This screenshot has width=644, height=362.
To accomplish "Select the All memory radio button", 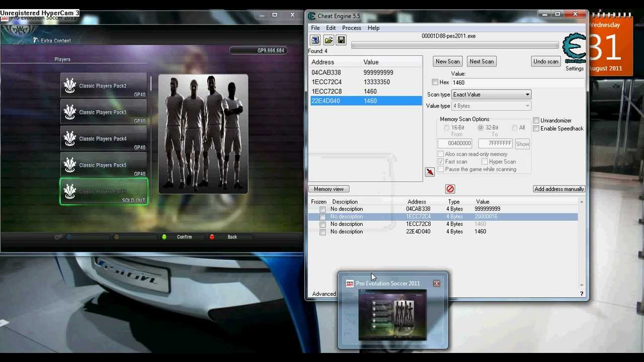I will point(515,128).
